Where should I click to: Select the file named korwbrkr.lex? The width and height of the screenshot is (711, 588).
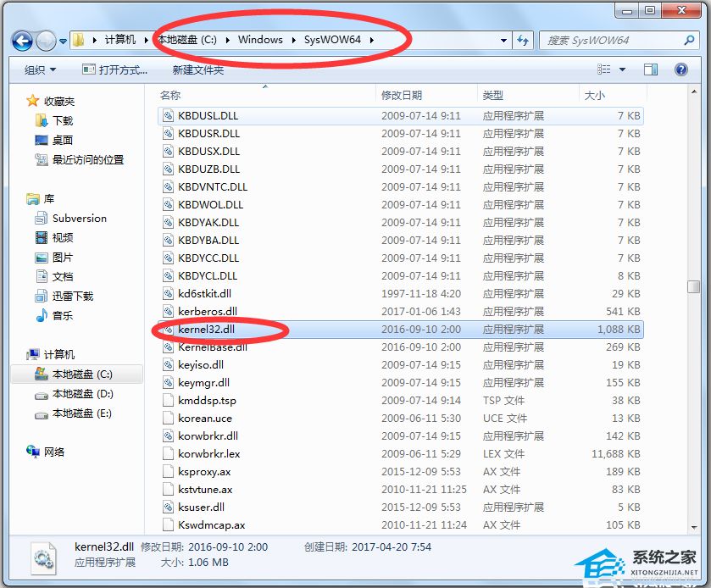209,454
